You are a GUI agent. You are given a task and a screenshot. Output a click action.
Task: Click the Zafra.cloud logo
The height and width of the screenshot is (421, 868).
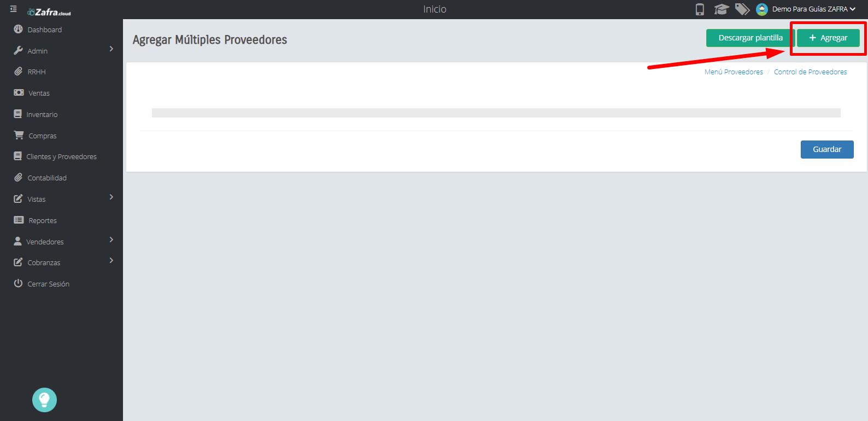click(49, 12)
